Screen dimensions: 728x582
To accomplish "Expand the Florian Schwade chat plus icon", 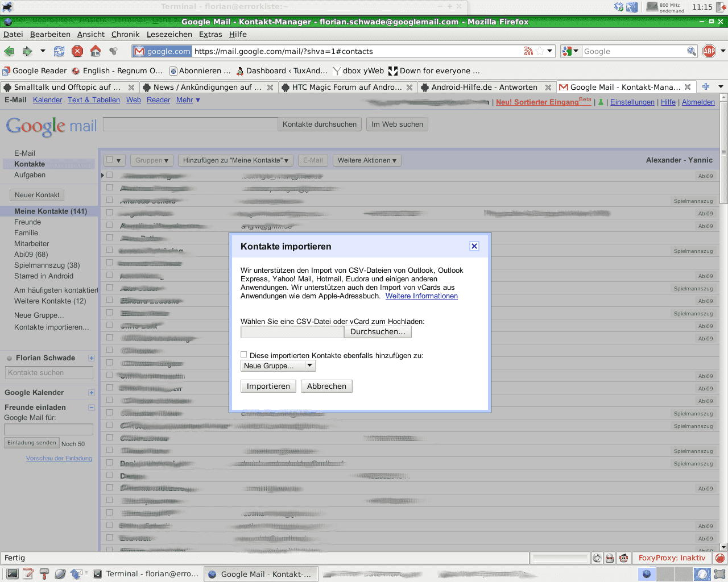I will (x=92, y=358).
